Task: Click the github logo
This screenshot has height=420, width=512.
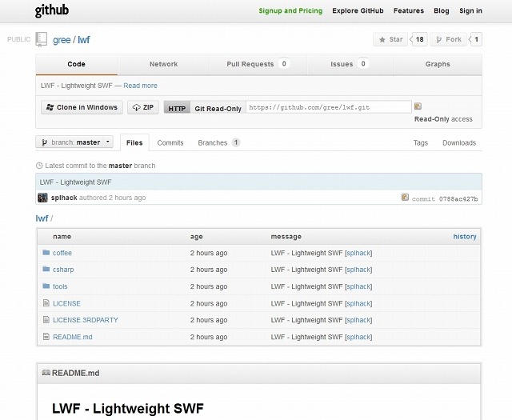Action: pos(51,10)
